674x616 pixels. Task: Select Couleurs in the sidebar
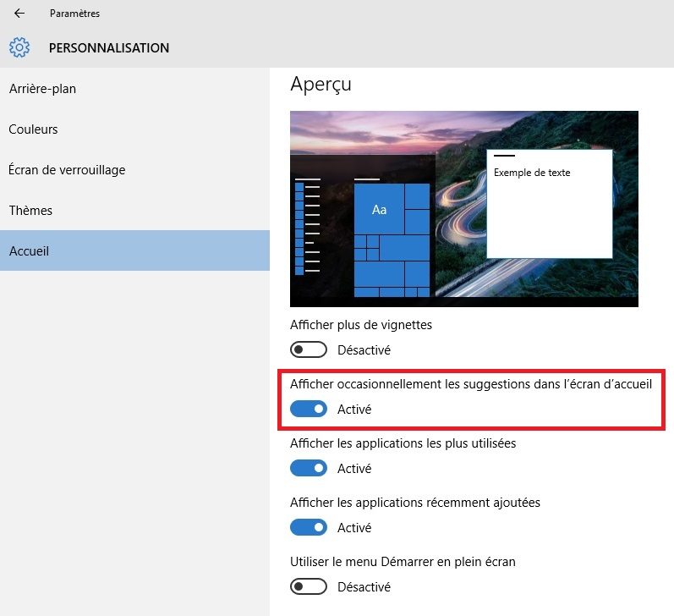tap(34, 129)
